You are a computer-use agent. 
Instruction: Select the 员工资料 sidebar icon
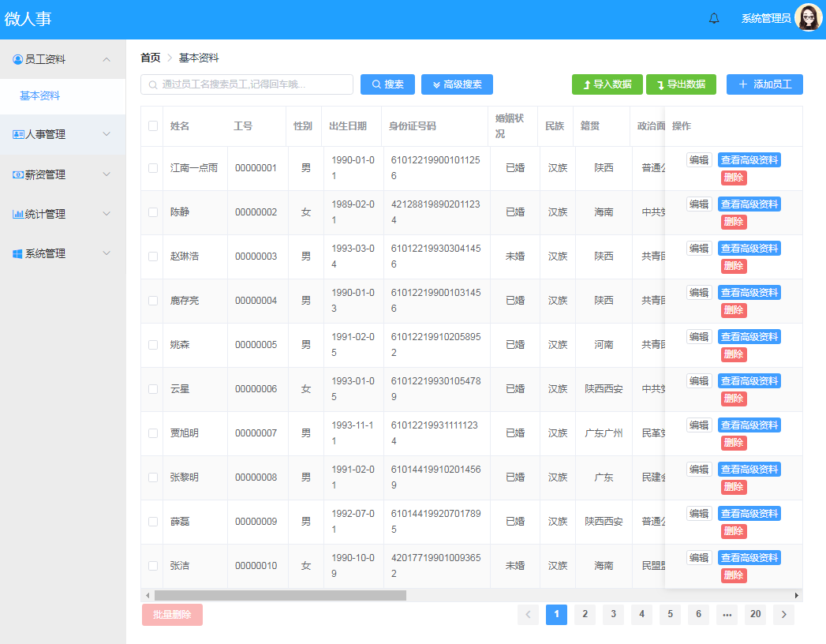(16, 58)
